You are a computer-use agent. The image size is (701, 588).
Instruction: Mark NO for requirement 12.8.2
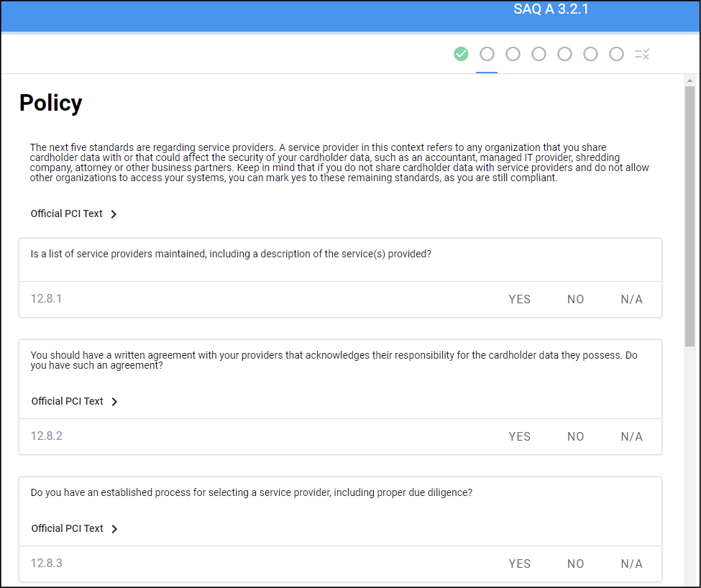(x=575, y=436)
